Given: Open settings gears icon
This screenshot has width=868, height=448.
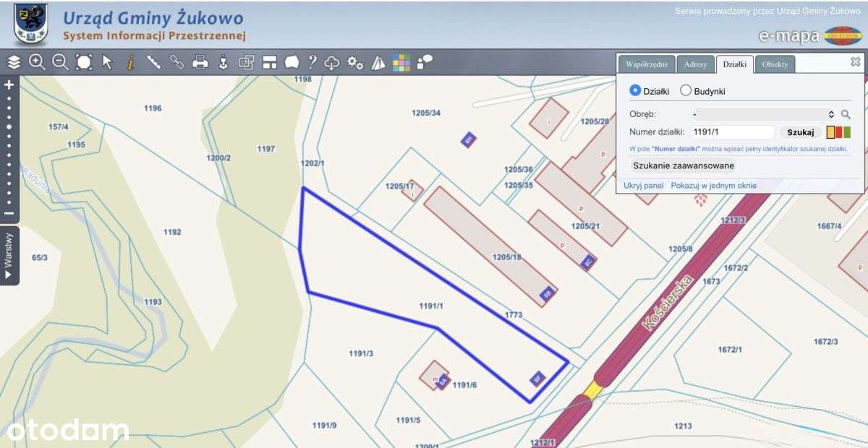Looking at the screenshot, I should 355,62.
